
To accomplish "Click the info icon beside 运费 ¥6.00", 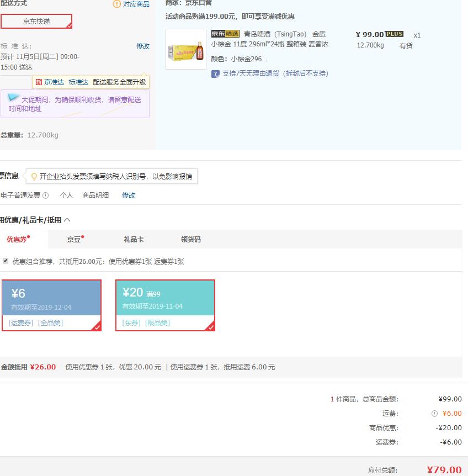I will (x=434, y=414).
